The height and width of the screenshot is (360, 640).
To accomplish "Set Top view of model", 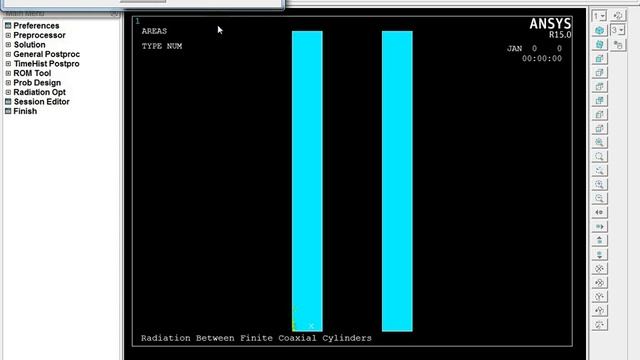I will (x=599, y=86).
